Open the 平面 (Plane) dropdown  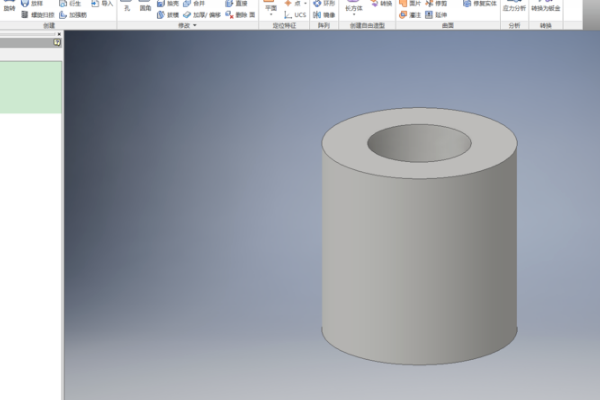click(x=270, y=16)
